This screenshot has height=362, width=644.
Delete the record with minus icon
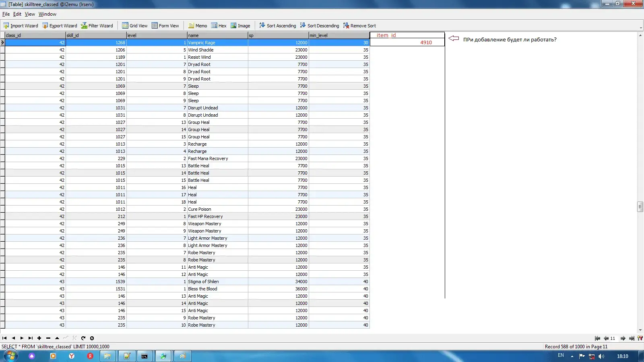tap(48, 338)
